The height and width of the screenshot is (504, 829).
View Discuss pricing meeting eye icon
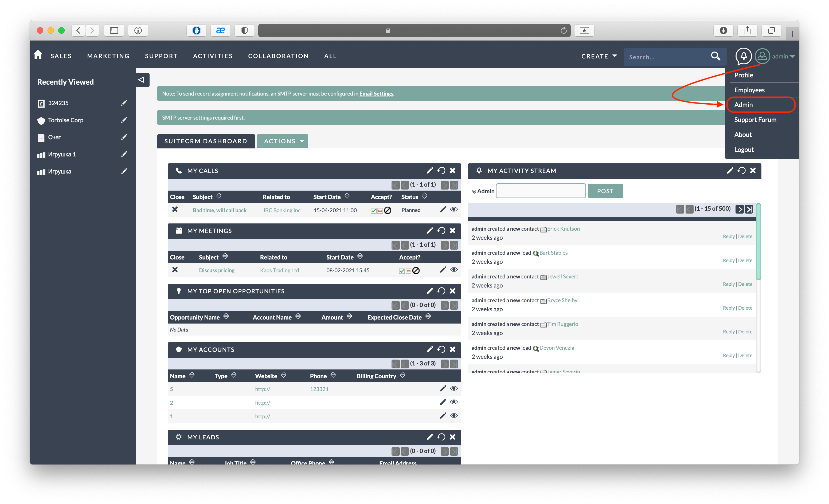tap(454, 270)
